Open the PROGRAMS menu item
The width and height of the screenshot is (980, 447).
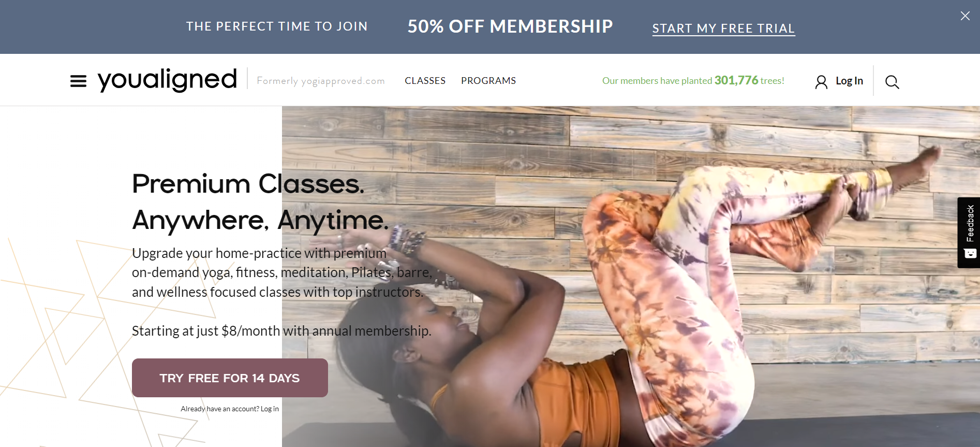(488, 81)
